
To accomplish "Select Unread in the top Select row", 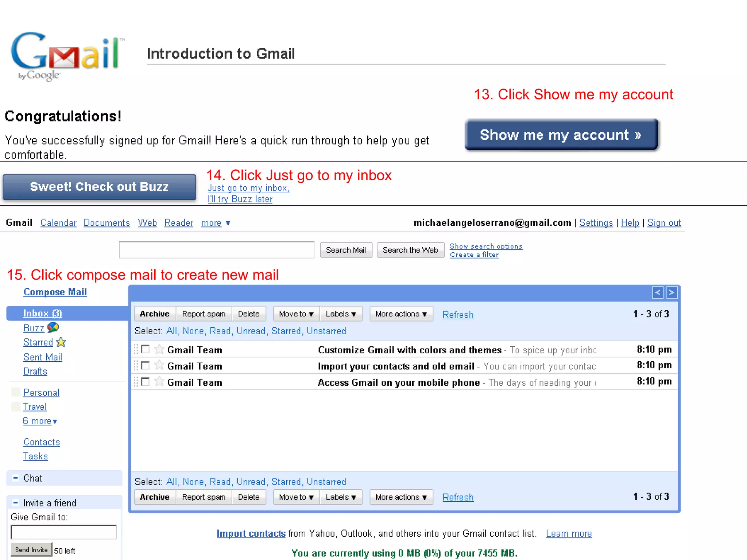I will (252, 331).
